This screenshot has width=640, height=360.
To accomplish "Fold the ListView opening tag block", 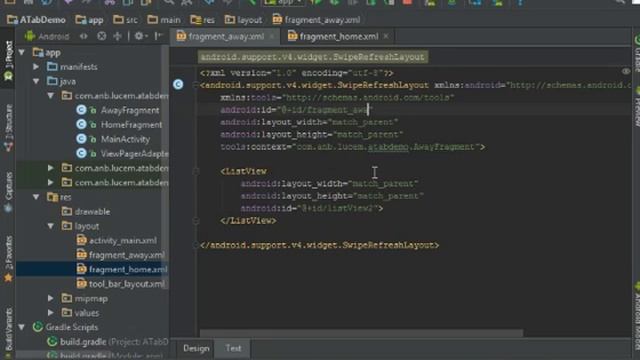I will [196, 171].
